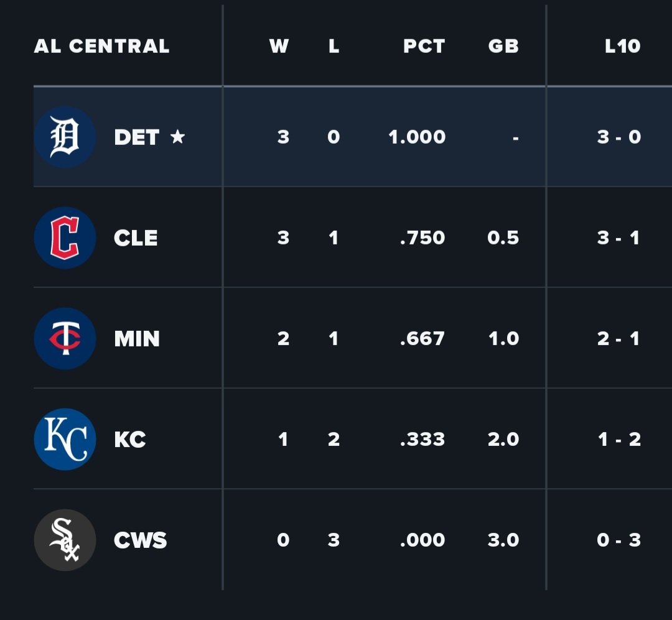Select the MIN team name
The image size is (672, 620).
click(137, 339)
